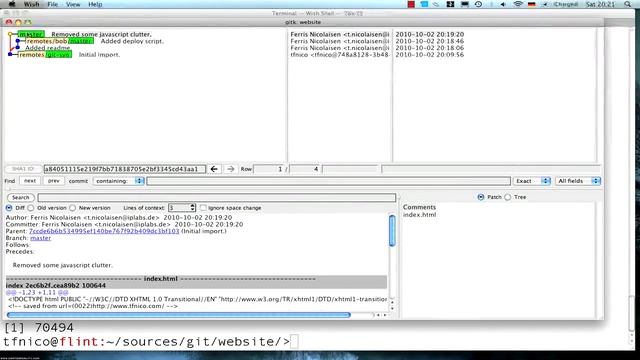The image size is (640, 360).
Task: Select the master branch commit node
Action: pos(10,34)
